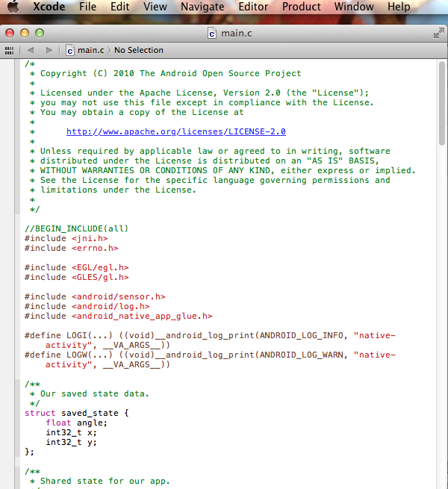Image resolution: width=448 pixels, height=489 pixels.
Task: Open the apache.org LICENSE-2.0 link
Action: (x=176, y=132)
